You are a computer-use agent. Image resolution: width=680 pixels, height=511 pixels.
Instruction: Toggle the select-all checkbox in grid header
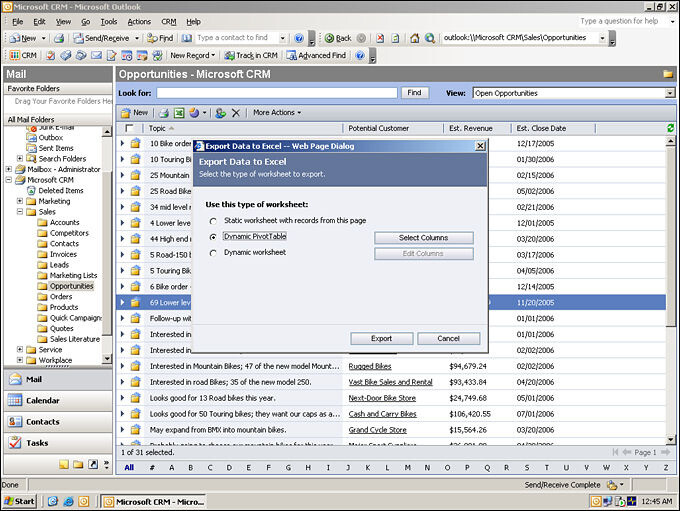(129, 128)
